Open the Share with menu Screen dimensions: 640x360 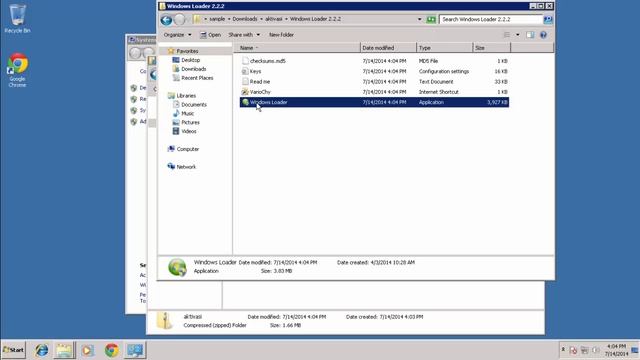click(244, 35)
